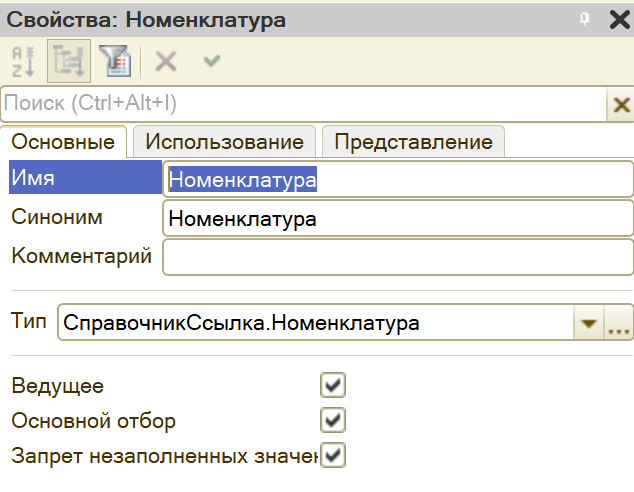Click the Поиск search input field

click(300, 103)
